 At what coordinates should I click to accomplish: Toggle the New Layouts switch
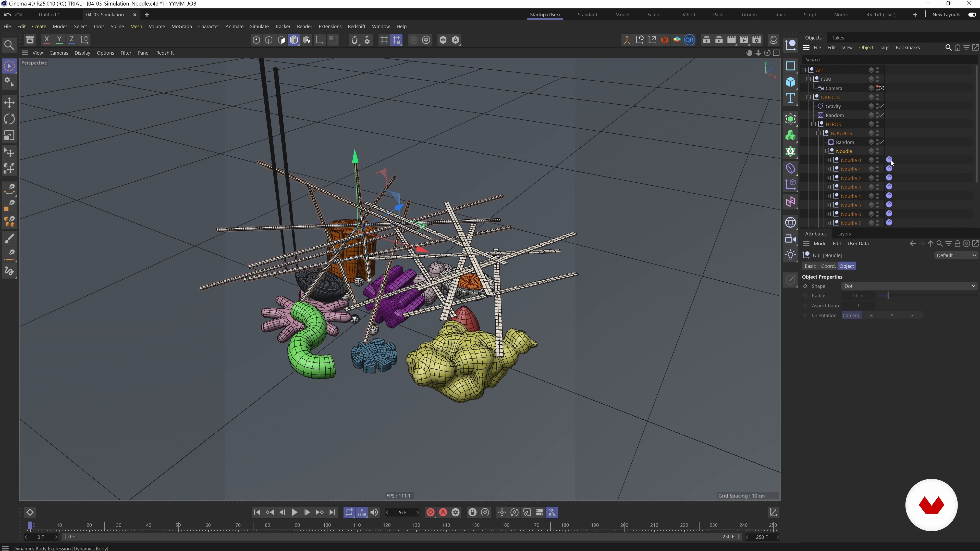[972, 15]
